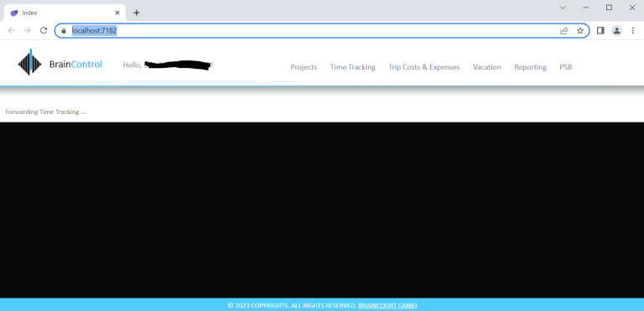Follow the BRAINCOURT GMBH footer link

click(387, 306)
